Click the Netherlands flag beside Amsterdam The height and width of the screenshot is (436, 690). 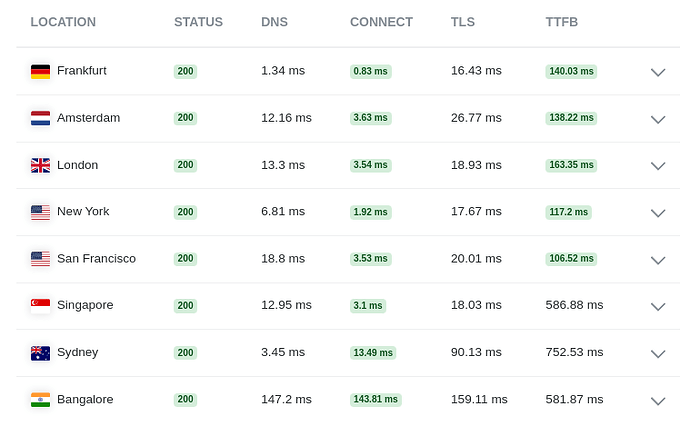coord(40,118)
